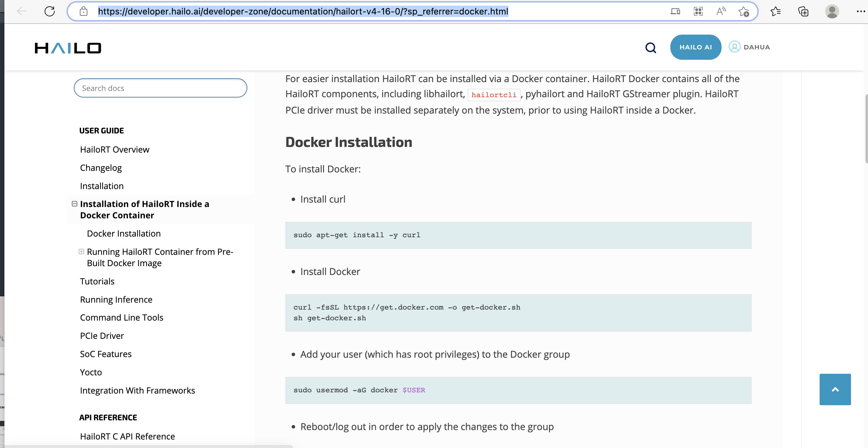Open site search magnifier icon
This screenshot has height=448, width=868.
651,48
